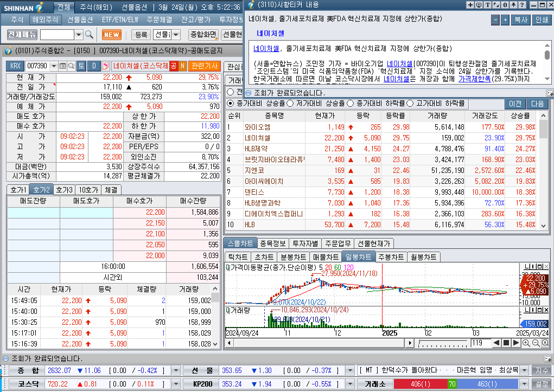Select 종가대비 하락률 radio button
554x392 pixels.
[351, 104]
